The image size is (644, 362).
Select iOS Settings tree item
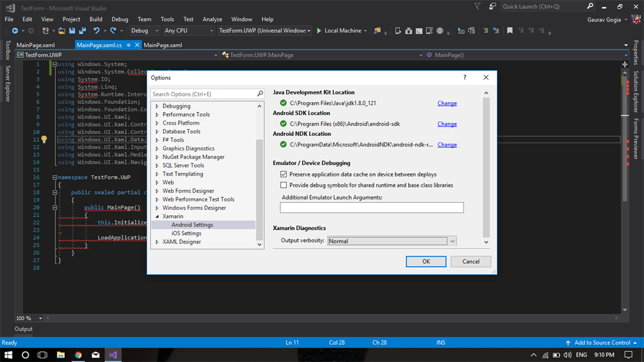point(186,233)
